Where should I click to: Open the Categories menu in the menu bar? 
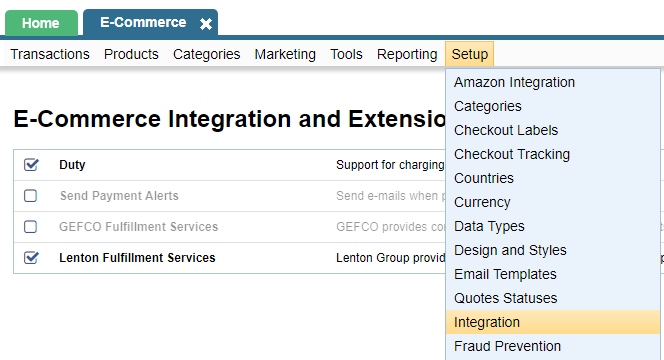coord(207,54)
